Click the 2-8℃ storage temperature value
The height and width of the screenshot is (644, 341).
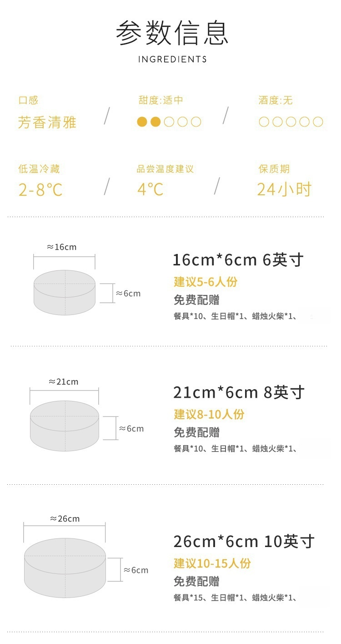point(40,189)
